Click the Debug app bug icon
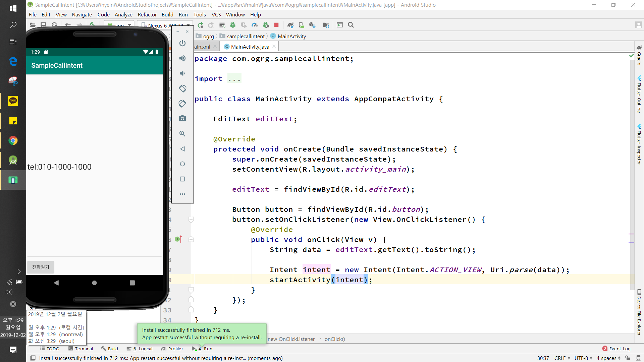The width and height of the screenshot is (644, 362). pos(233,25)
